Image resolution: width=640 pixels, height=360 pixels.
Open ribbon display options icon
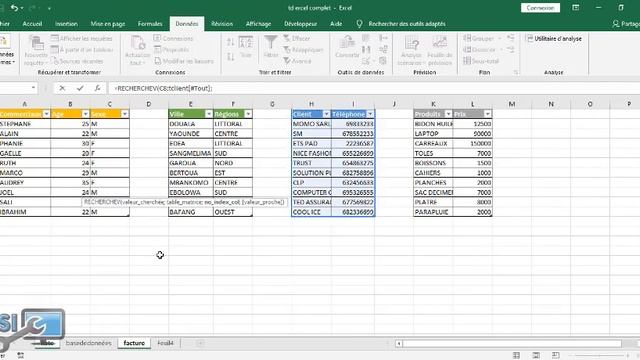click(576, 8)
